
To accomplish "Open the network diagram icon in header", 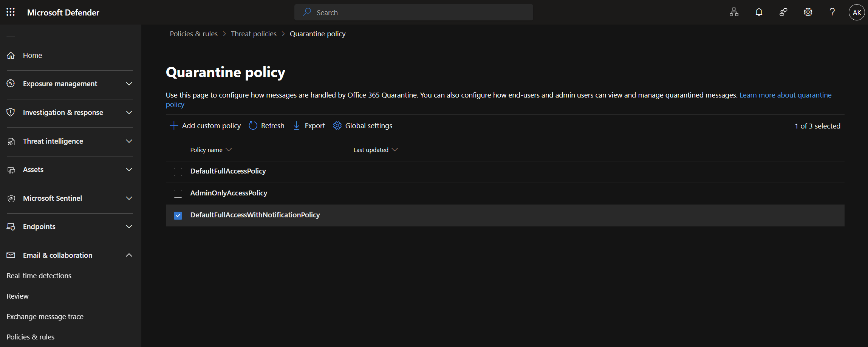I will [x=734, y=12].
